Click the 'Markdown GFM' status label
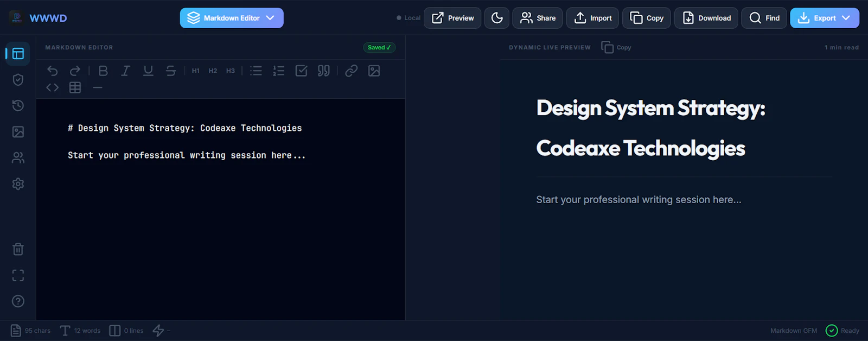 point(794,331)
